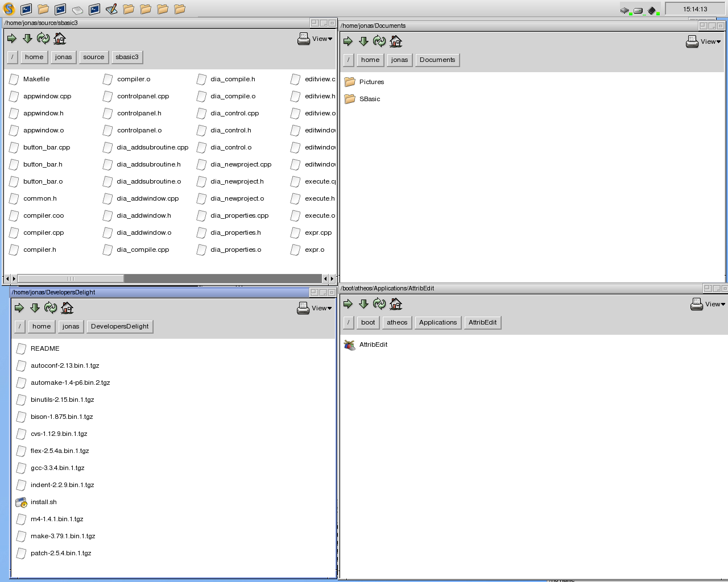Screen dimensions: 728x582
Task: Click 'home' breadcrumb in DevelopersDelight window
Action: (x=42, y=326)
